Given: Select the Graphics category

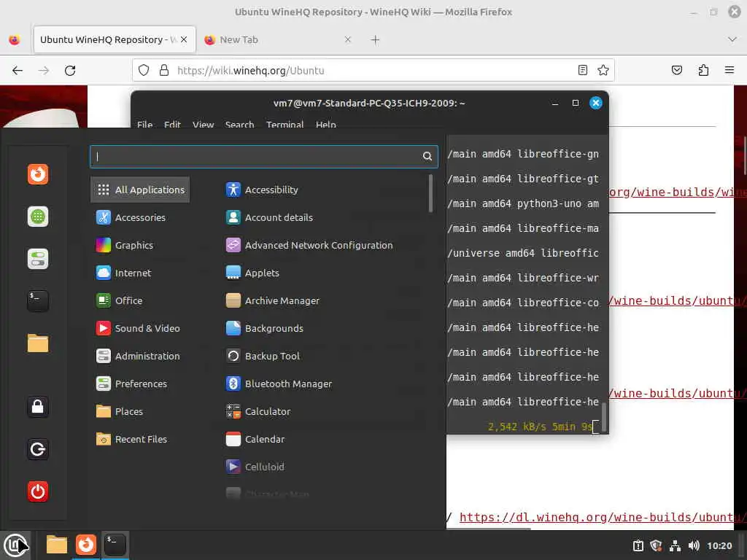Looking at the screenshot, I should (x=125, y=245).
